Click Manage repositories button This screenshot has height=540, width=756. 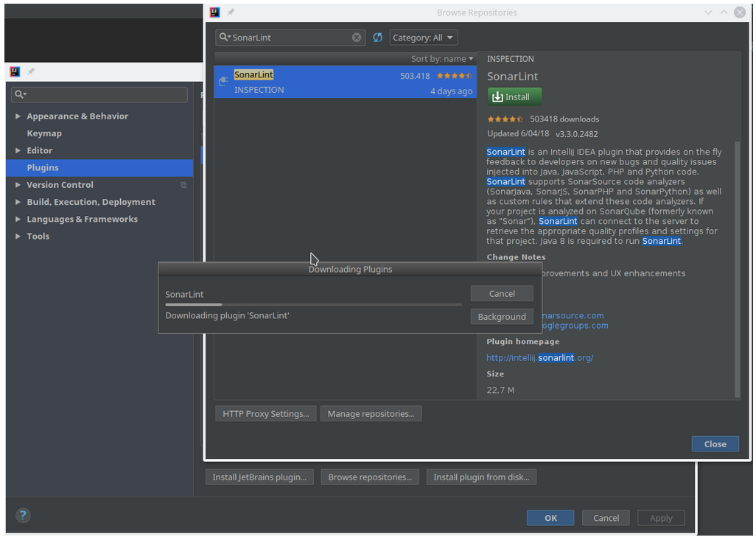[371, 414]
